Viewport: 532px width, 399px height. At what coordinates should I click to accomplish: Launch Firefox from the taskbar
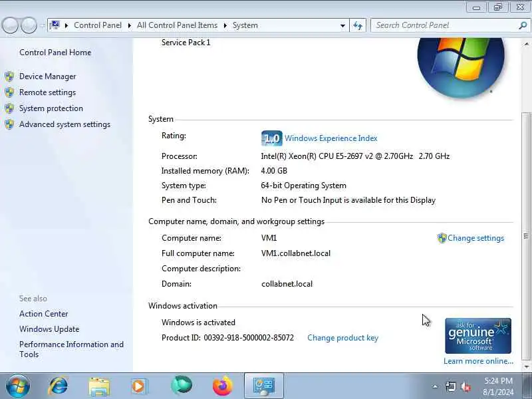[223, 386]
